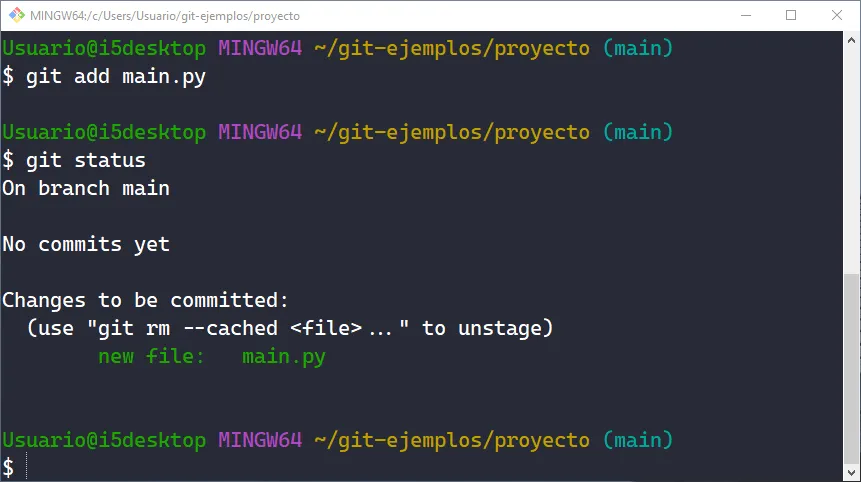Image resolution: width=861 pixels, height=482 pixels.
Task: Click the "Changes to be committed:" heading
Action: tap(145, 300)
